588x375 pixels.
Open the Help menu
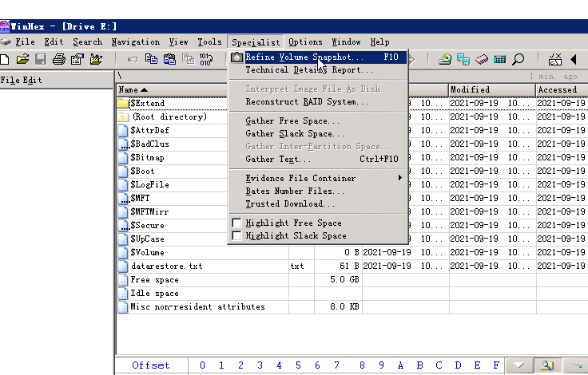click(x=379, y=42)
